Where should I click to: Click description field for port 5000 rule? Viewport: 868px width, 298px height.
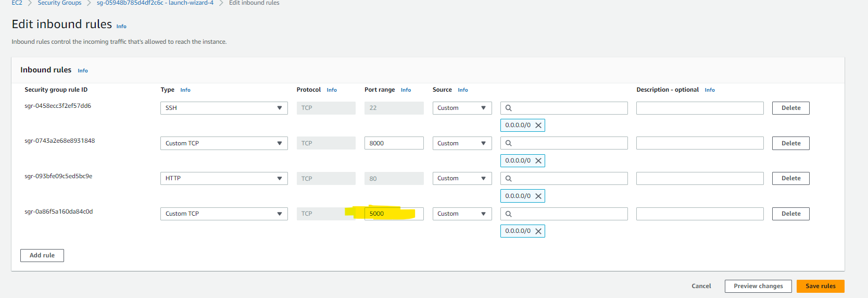(x=700, y=214)
